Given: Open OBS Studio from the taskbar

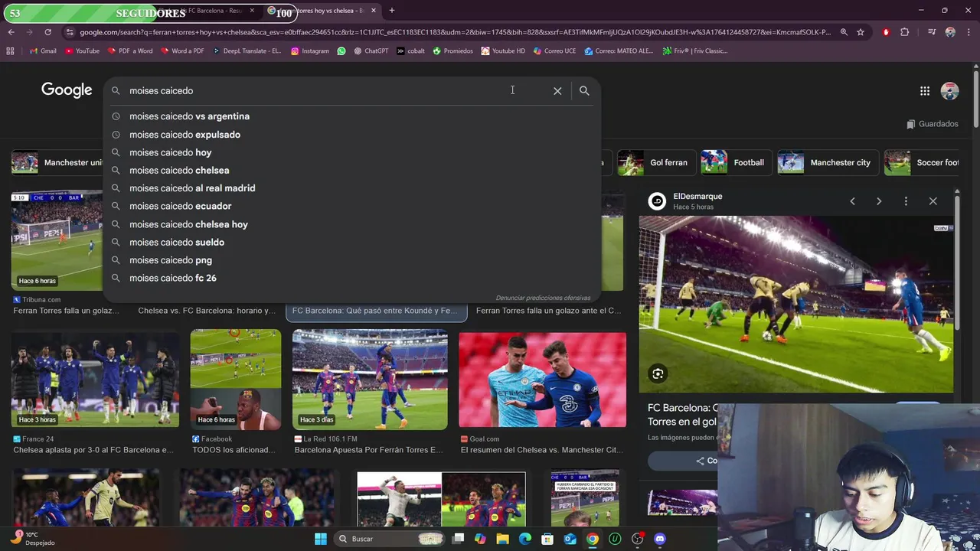Looking at the screenshot, I should (x=637, y=539).
